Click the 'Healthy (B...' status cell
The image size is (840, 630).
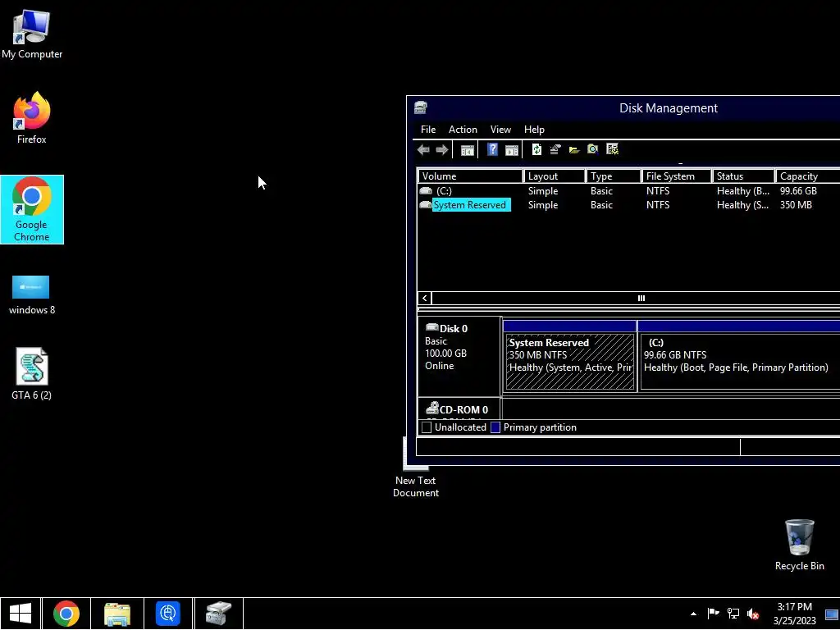pyautogui.click(x=743, y=190)
